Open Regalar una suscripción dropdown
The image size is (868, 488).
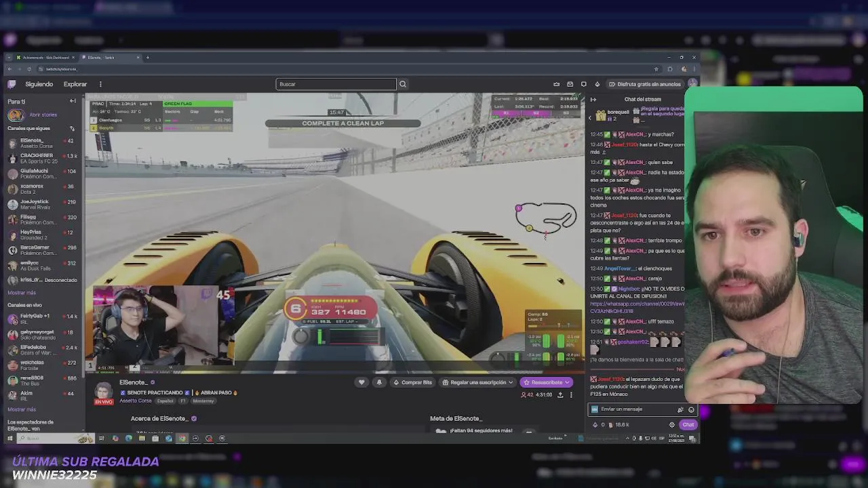[x=477, y=382]
